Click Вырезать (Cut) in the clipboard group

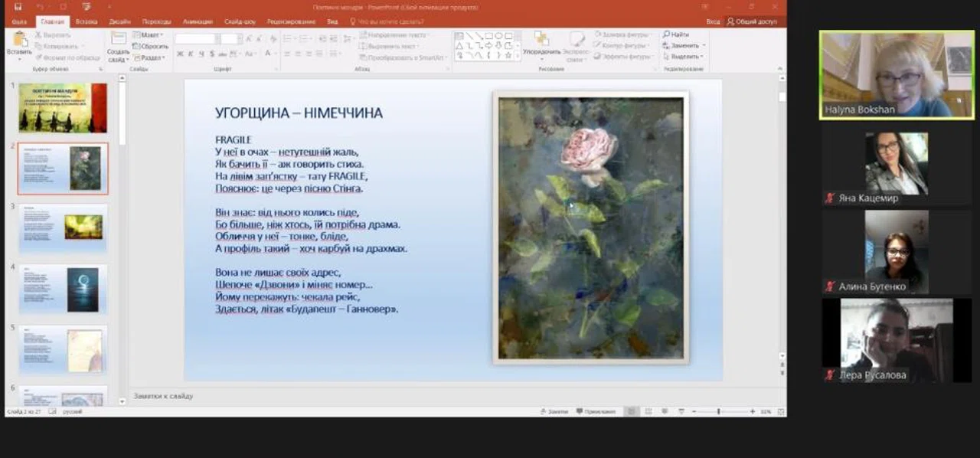(x=53, y=35)
